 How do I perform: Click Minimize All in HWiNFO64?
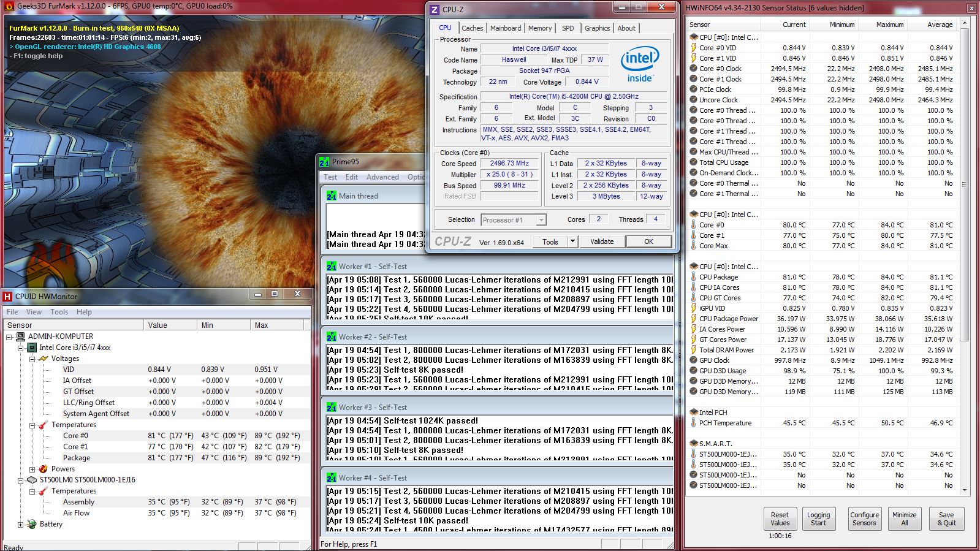click(x=904, y=519)
